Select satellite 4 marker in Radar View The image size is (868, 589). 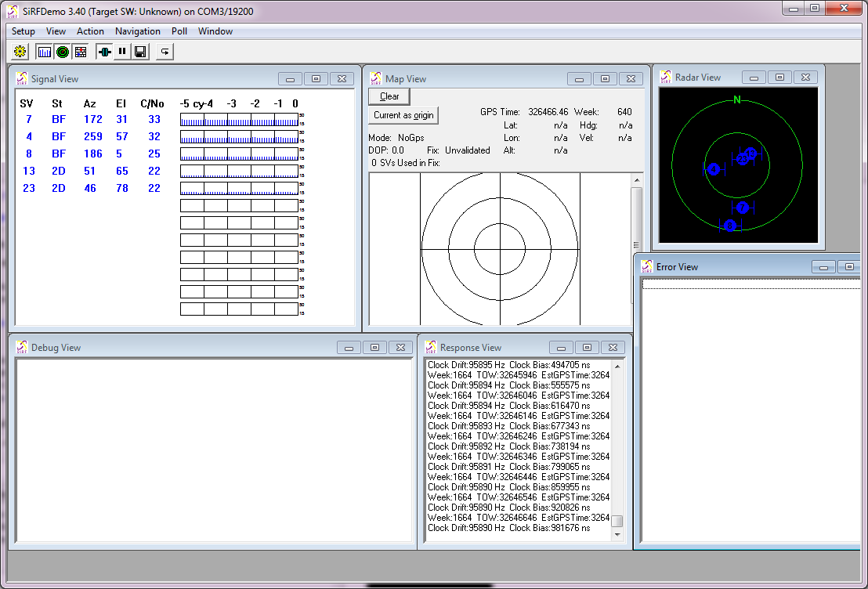(x=714, y=169)
